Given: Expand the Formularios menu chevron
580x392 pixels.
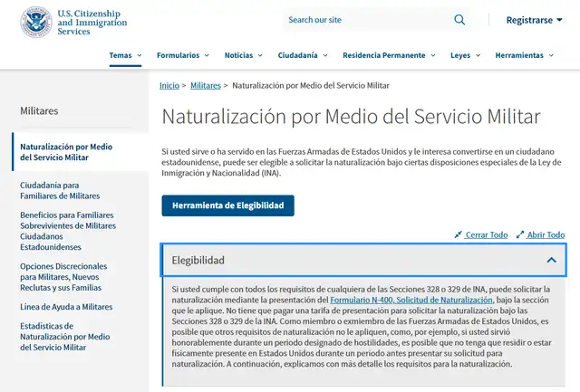Looking at the screenshot, I should coord(207,55).
